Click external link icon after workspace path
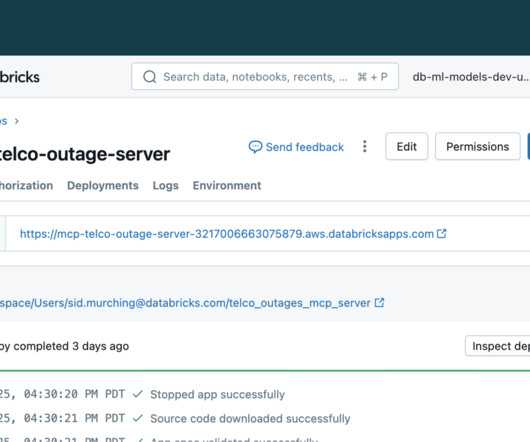Image resolution: width=530 pixels, height=442 pixels. click(379, 302)
